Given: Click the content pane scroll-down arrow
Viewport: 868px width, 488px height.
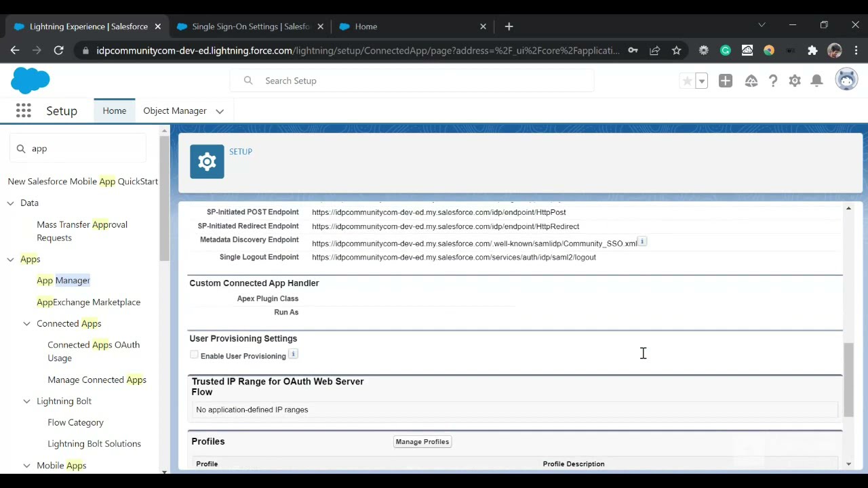Looking at the screenshot, I should [848, 464].
